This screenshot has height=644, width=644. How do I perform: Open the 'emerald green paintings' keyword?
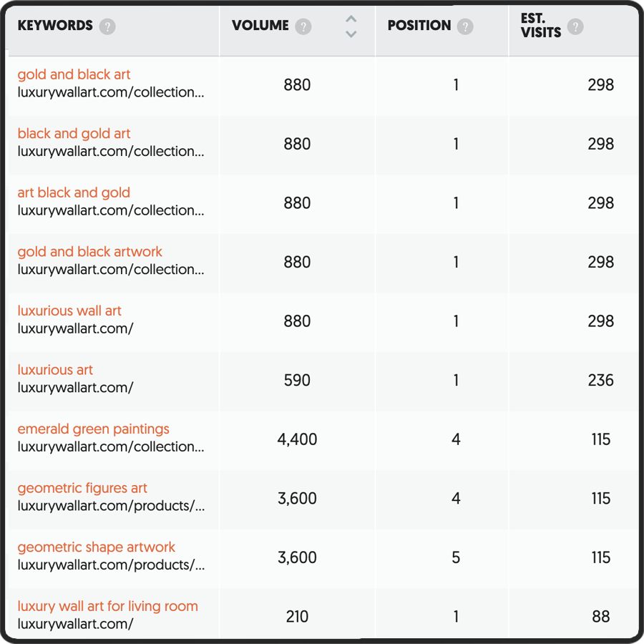coord(93,429)
